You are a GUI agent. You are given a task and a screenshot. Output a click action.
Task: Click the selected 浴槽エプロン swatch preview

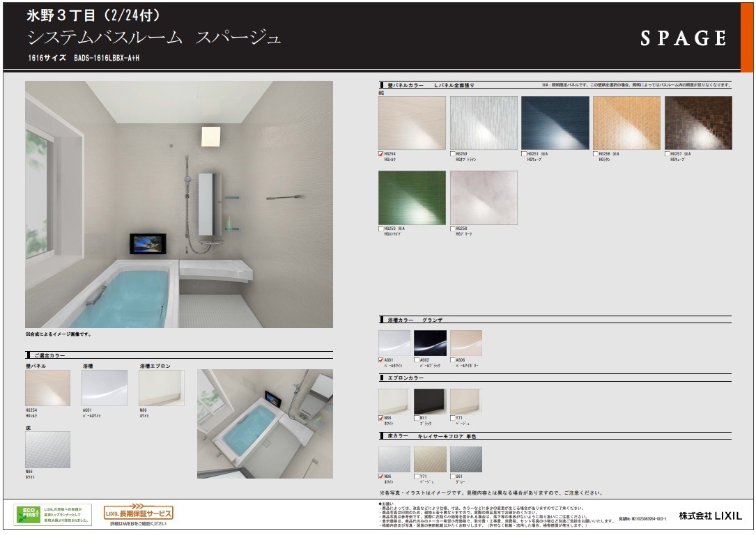(162, 388)
